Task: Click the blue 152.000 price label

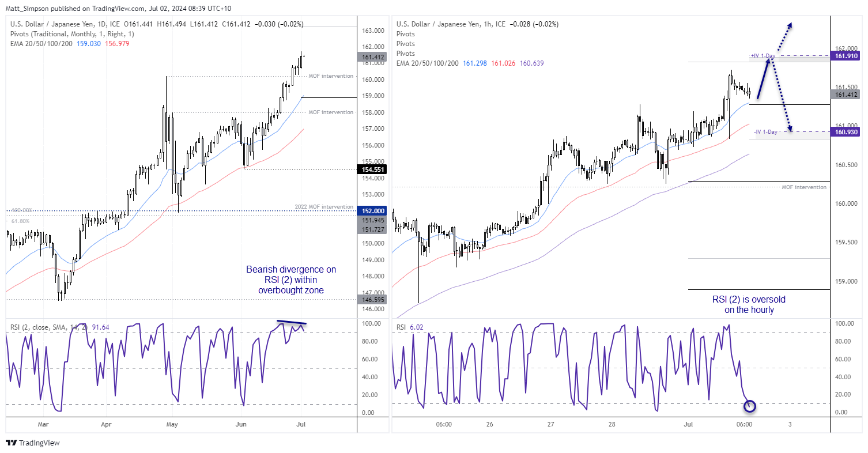Action: point(372,211)
